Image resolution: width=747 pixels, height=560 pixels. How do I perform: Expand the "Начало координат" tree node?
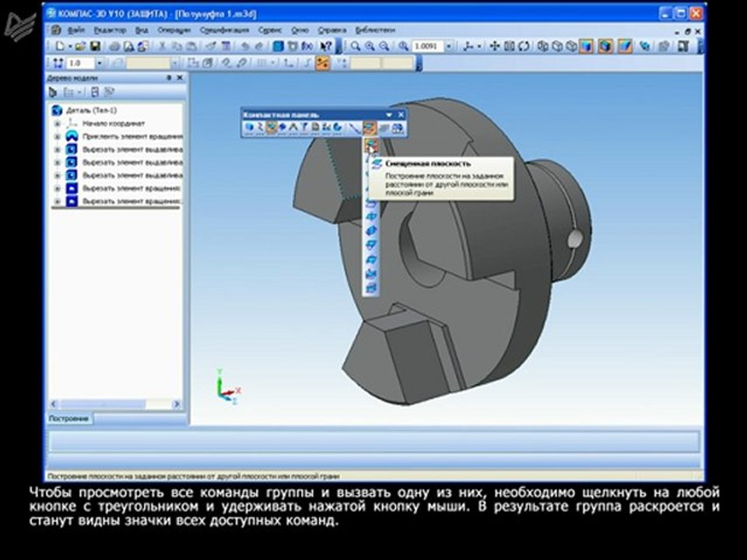(58, 124)
